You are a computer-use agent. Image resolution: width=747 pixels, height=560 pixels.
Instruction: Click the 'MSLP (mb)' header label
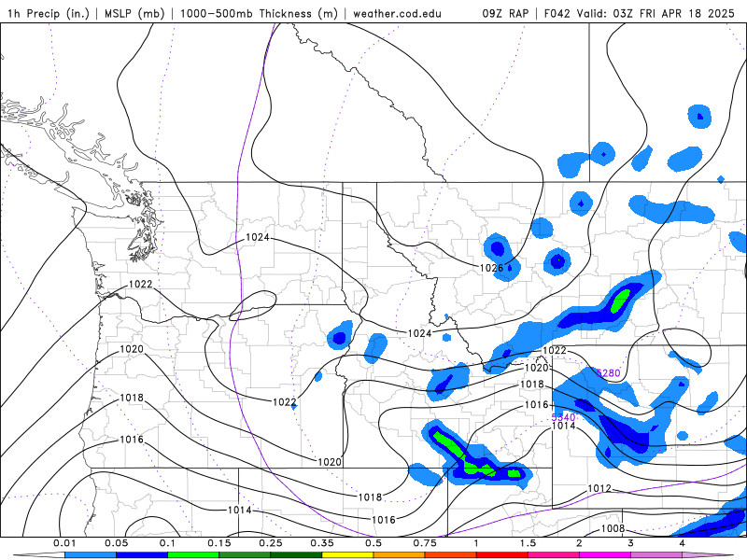(134, 14)
